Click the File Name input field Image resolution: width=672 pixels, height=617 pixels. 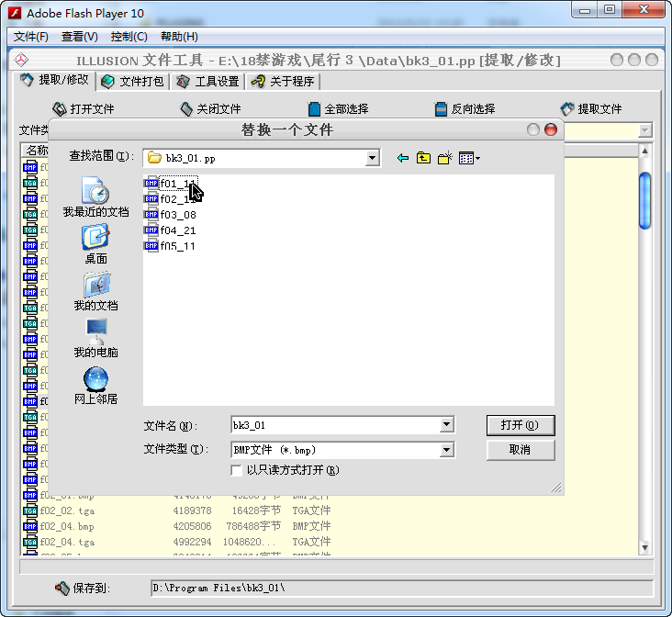[336, 425]
